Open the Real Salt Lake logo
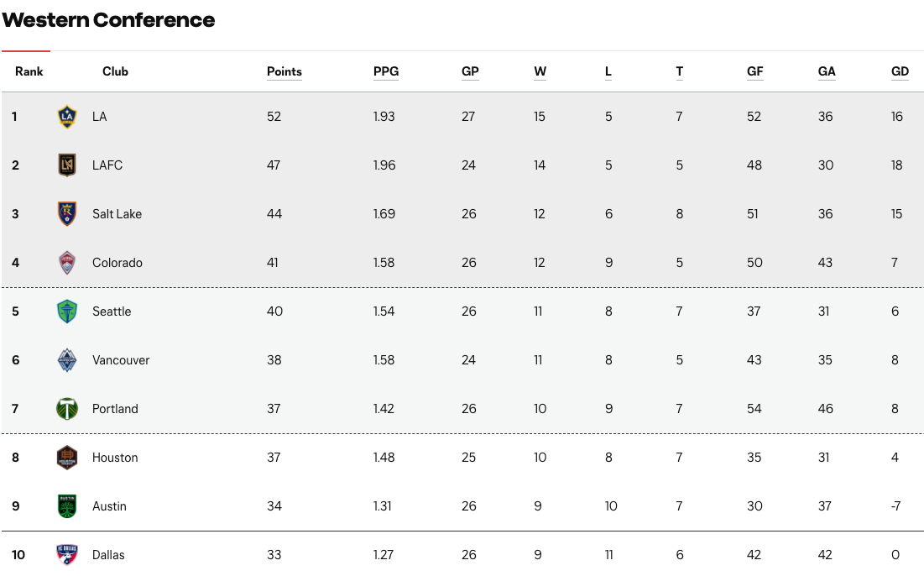 (67, 214)
